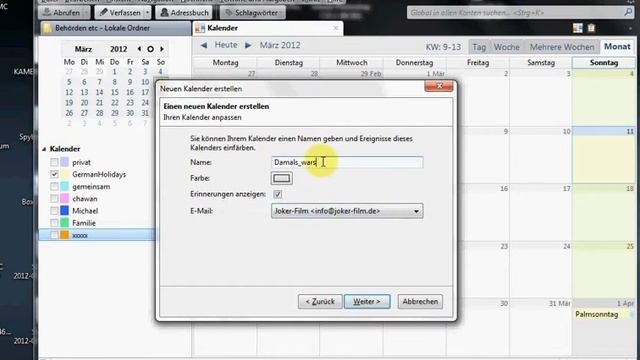
Task: Click the previous period arrow beside Heute
Action: click(204, 45)
